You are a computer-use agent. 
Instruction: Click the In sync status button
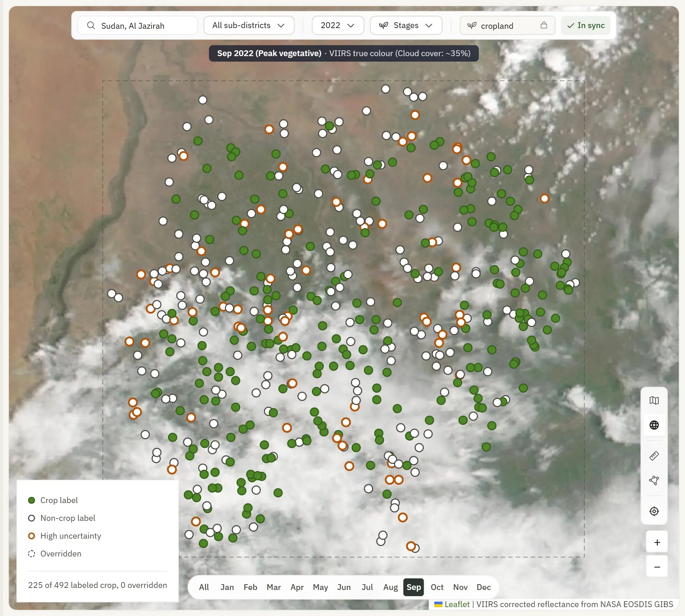coord(586,26)
